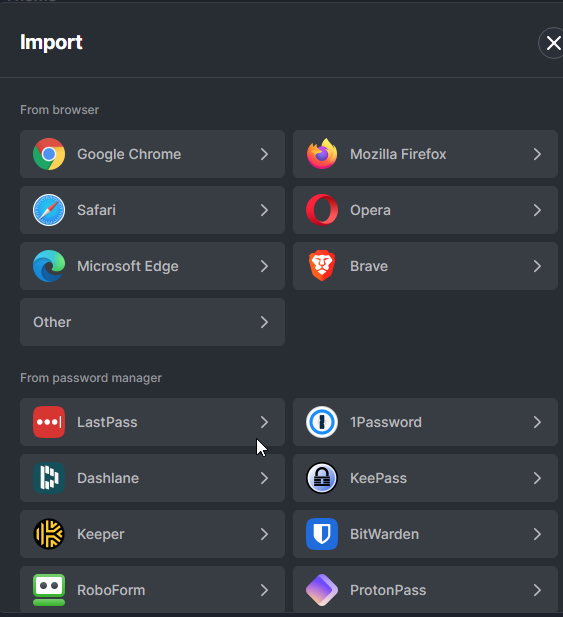Select the BitWarden shield icon

322,534
